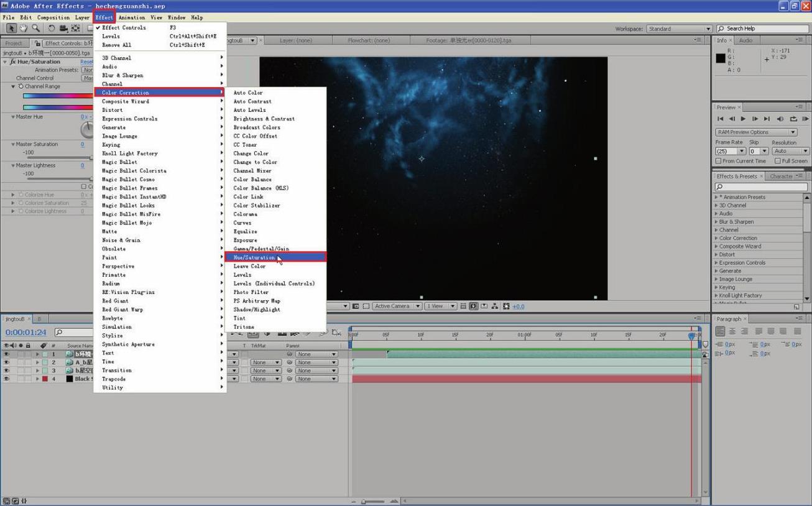Step forward one frame in Preview
The image size is (812, 506).
[755, 119]
